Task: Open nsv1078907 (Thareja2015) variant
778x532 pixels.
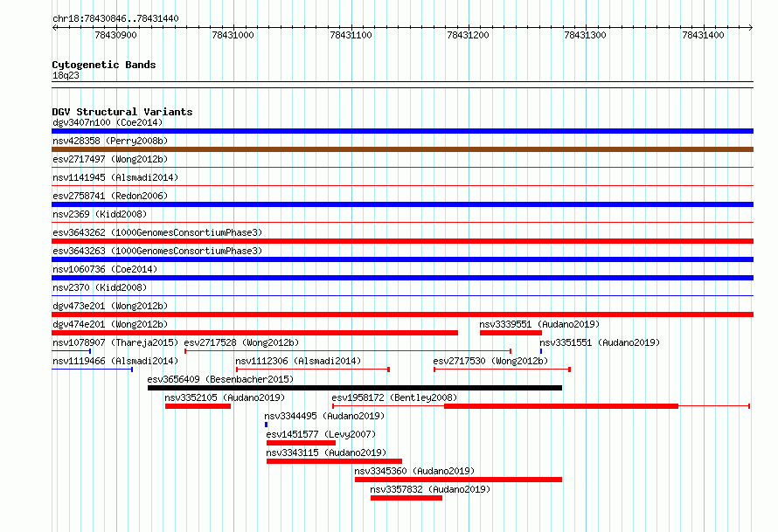Action: [x=115, y=342]
